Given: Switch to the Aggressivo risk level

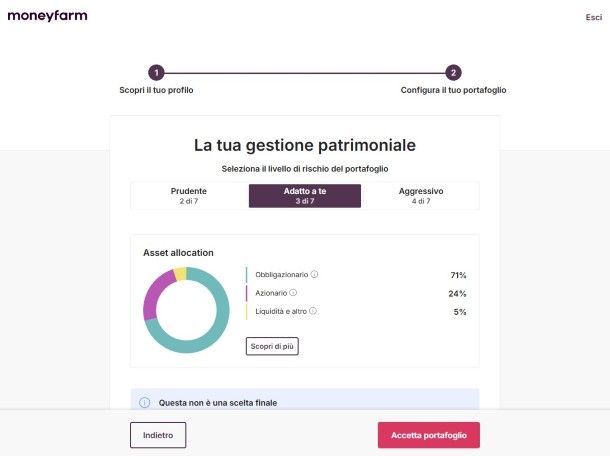Looking at the screenshot, I should (421, 195).
